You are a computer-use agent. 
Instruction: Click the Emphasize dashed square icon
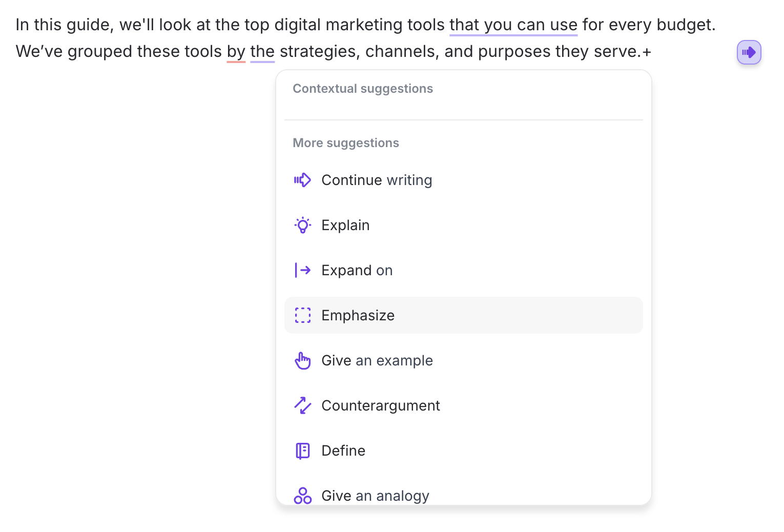[302, 316]
